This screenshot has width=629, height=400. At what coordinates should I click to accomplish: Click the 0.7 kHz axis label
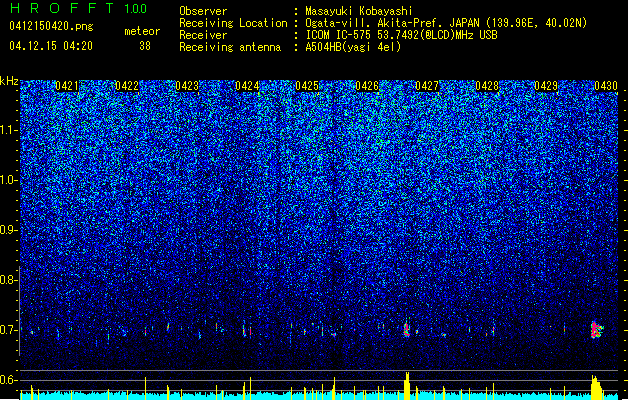pos(8,330)
